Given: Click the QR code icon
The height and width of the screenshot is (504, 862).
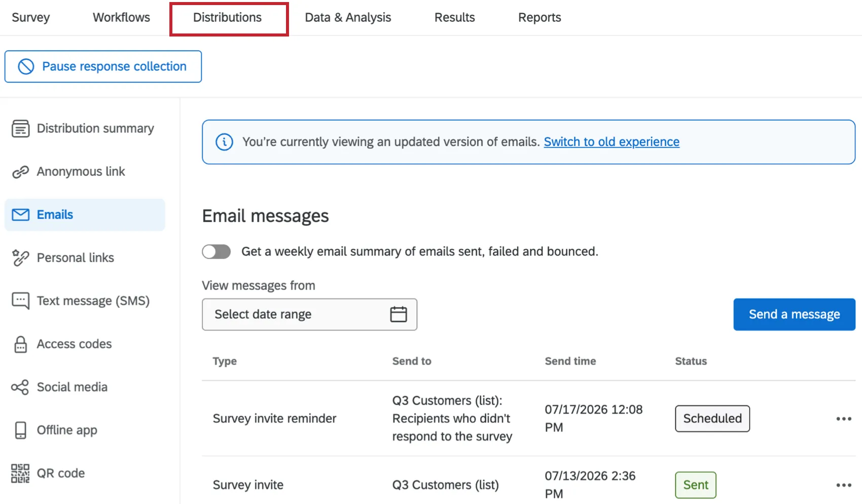Looking at the screenshot, I should tap(20, 474).
